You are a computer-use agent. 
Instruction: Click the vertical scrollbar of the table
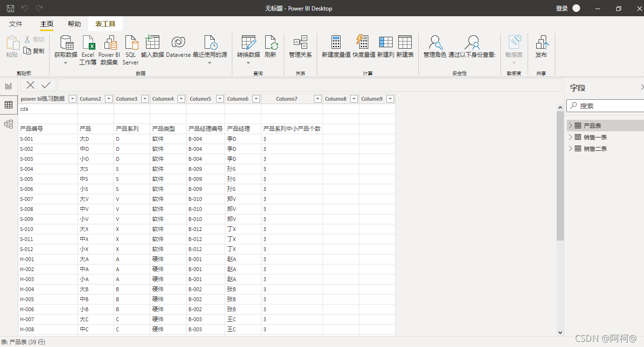(560, 176)
